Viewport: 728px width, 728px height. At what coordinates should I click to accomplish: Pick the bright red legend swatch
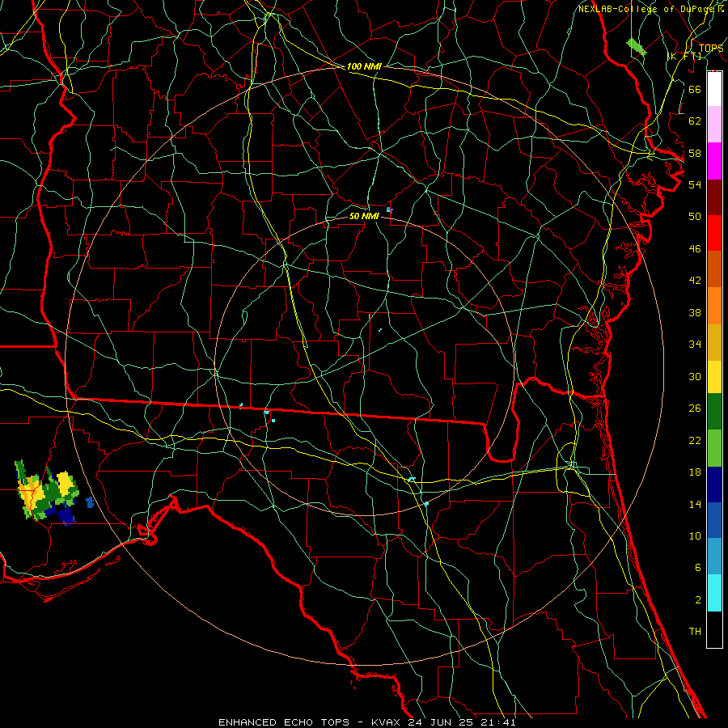(x=714, y=233)
